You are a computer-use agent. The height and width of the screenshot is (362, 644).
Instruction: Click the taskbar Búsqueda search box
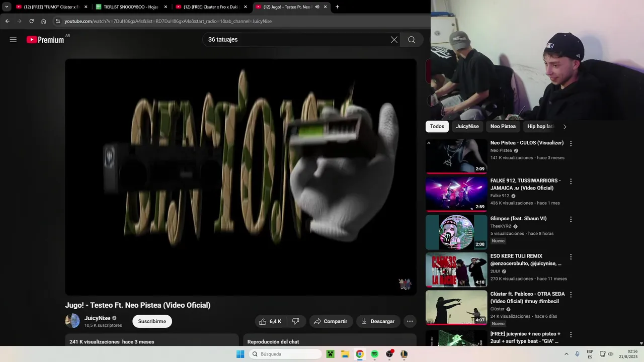(x=286, y=354)
